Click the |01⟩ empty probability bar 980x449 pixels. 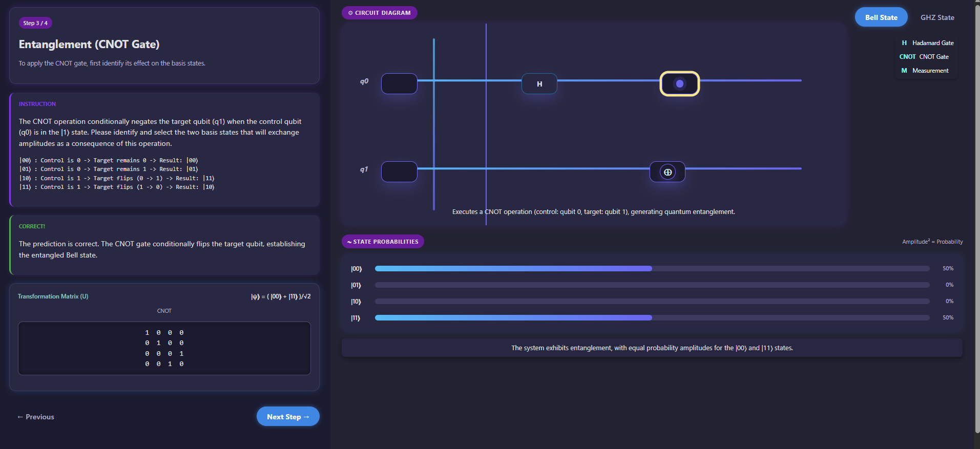click(x=652, y=285)
